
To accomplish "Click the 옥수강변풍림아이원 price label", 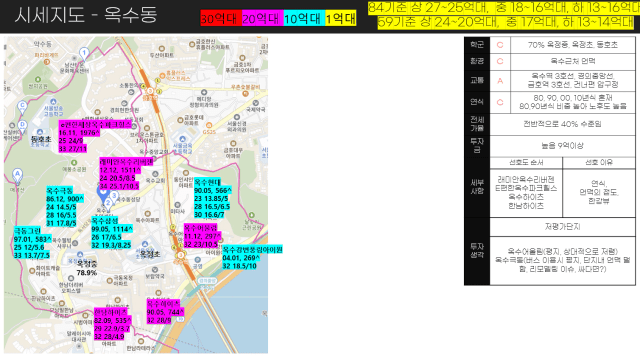I will click(x=252, y=258).
